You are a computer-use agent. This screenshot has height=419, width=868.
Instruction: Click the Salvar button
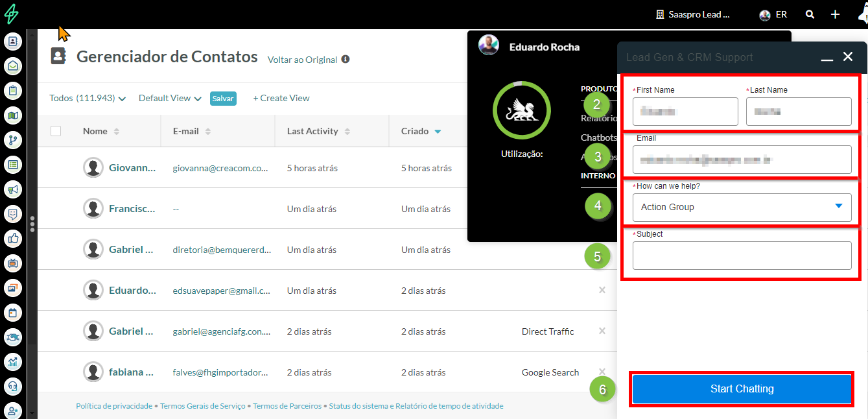click(223, 99)
